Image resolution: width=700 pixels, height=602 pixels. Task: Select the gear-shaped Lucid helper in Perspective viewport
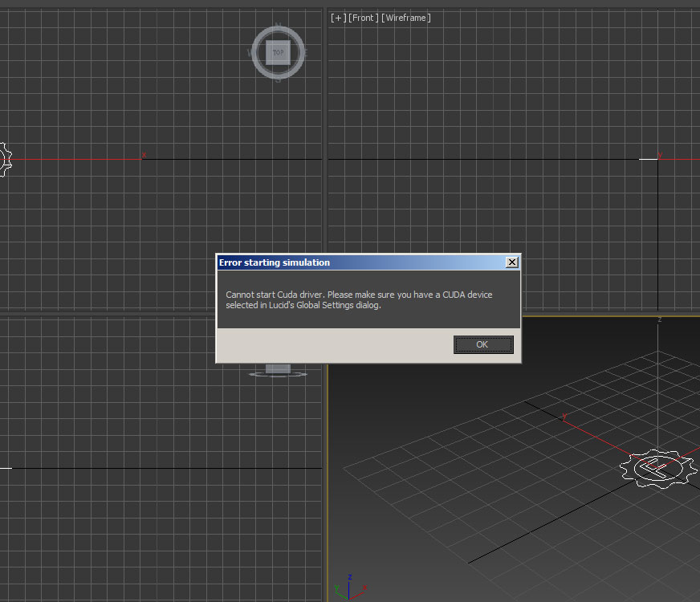point(658,469)
